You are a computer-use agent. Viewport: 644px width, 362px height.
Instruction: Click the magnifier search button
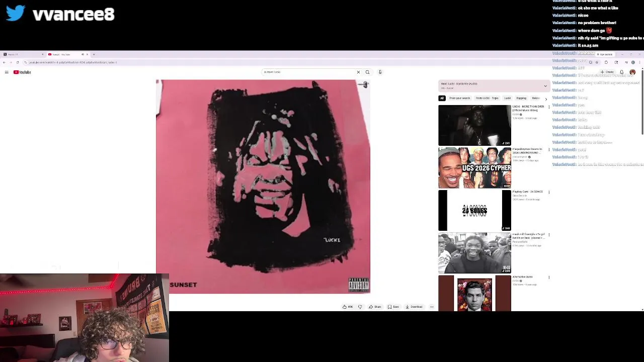click(x=367, y=72)
